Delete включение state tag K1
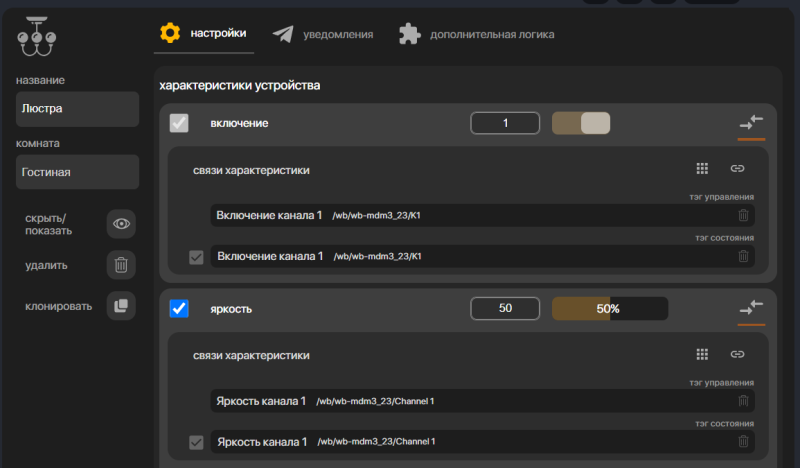The height and width of the screenshot is (468, 800). [x=743, y=256]
